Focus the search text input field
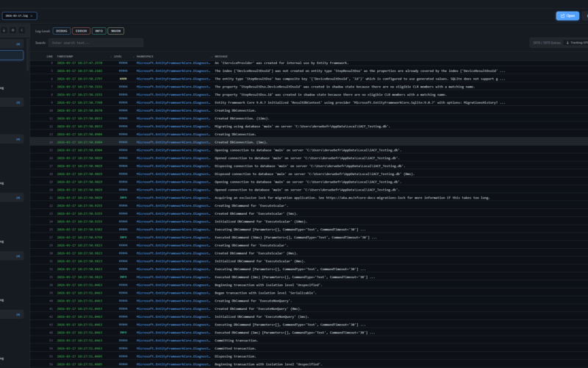Screen dimensions: 588x368 [96, 43]
